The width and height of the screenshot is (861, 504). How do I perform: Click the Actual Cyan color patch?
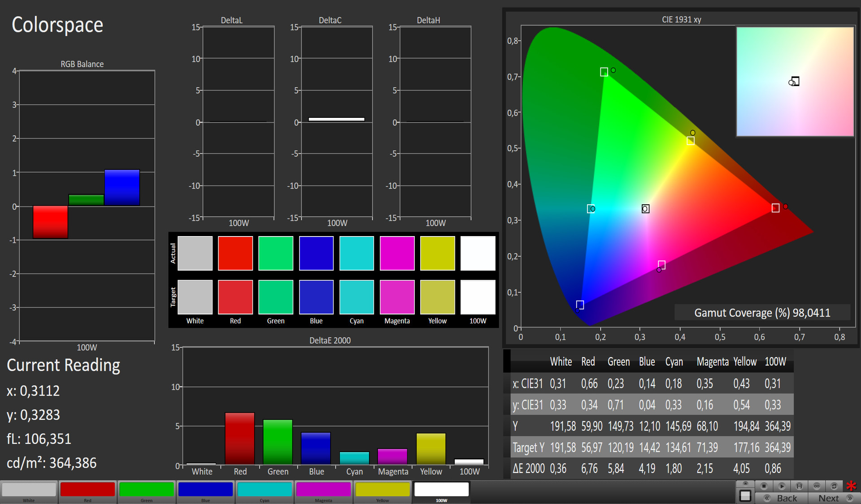(357, 253)
